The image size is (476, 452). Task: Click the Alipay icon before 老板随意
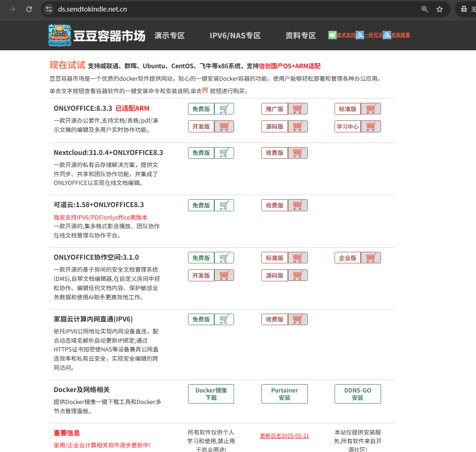point(387,35)
